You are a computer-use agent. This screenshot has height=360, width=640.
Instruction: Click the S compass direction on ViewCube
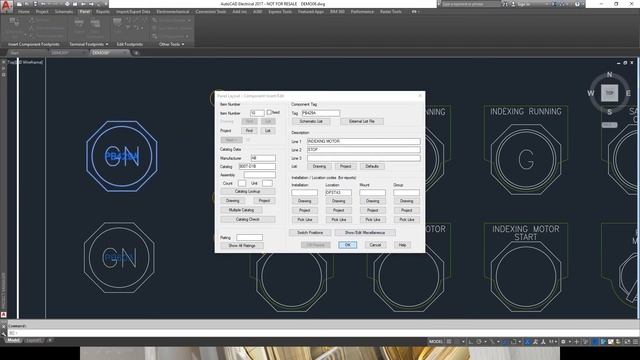(x=609, y=112)
